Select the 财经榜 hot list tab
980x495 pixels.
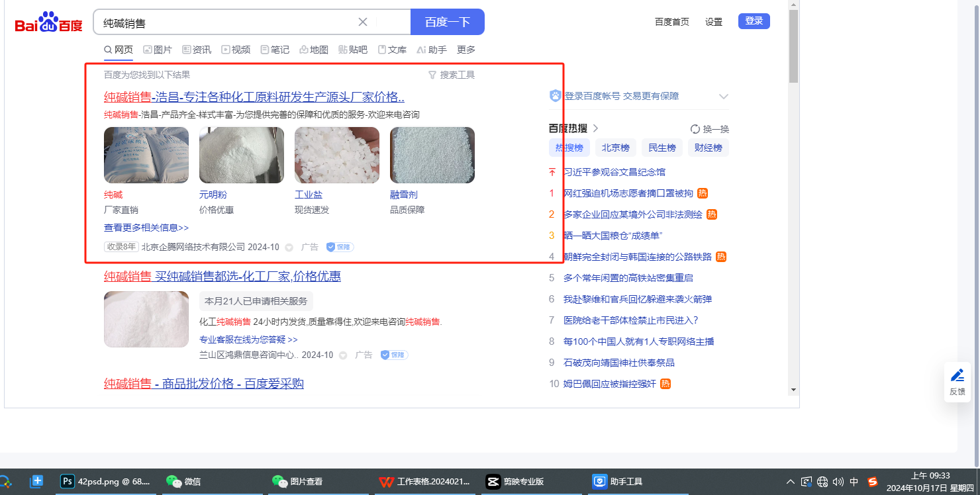709,148
